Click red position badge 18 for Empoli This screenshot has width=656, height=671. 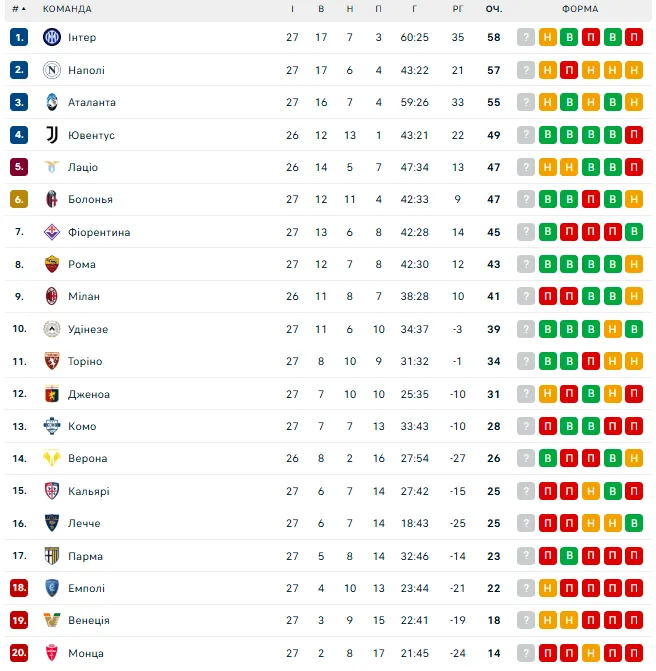coord(19,588)
